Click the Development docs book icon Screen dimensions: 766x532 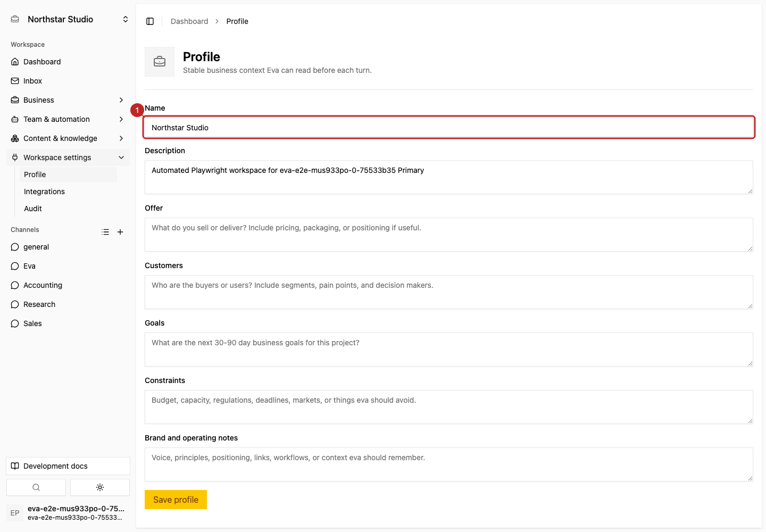(x=15, y=466)
